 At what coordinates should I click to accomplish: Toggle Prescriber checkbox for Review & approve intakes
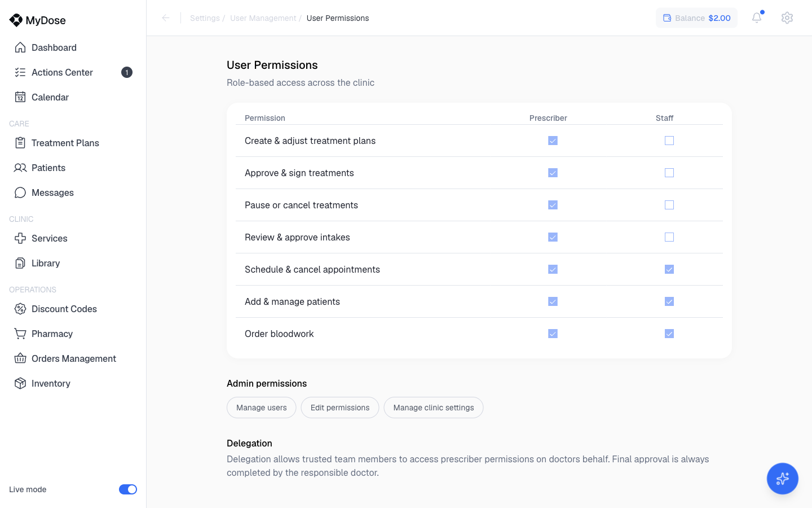click(x=553, y=237)
